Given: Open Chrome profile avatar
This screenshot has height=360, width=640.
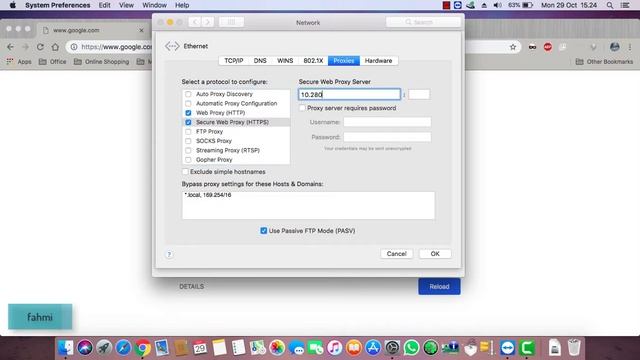Looking at the screenshot, I should click(x=615, y=47).
